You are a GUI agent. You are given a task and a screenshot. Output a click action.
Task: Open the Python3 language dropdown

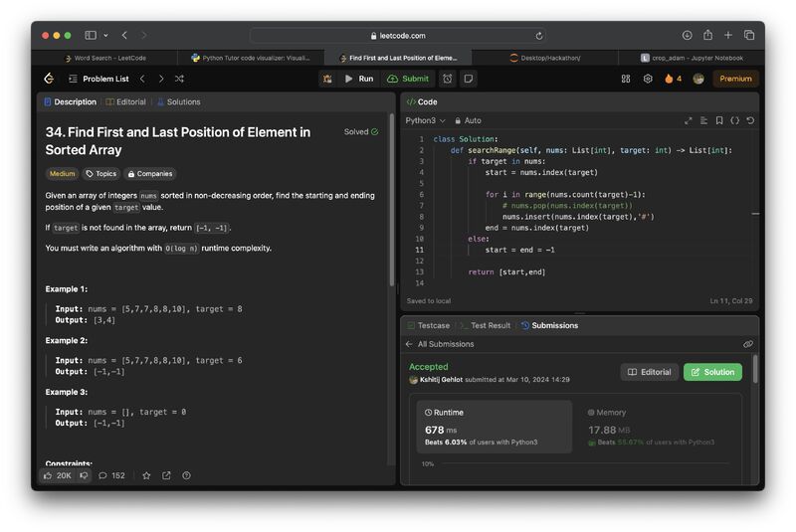click(426, 120)
